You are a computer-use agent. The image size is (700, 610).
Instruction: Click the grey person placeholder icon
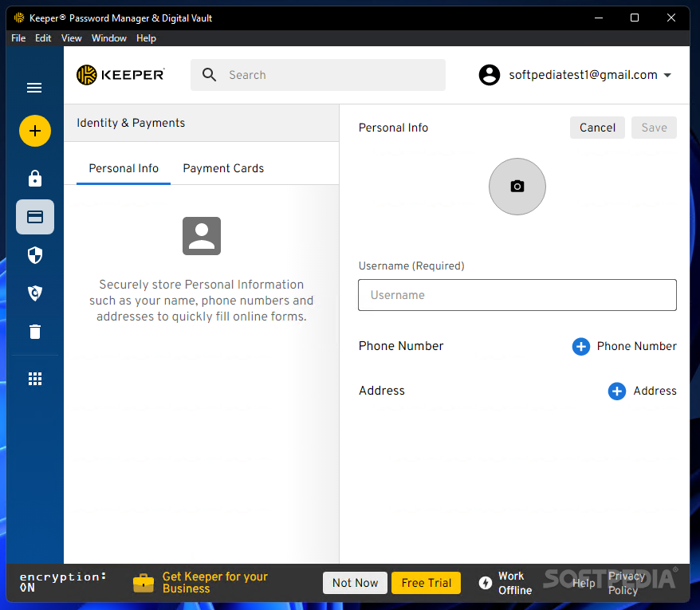click(202, 236)
